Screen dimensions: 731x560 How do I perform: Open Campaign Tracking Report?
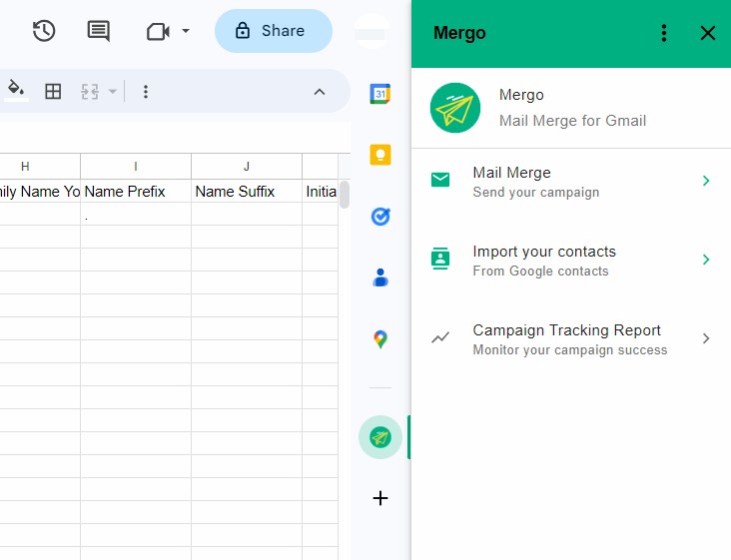click(x=570, y=338)
